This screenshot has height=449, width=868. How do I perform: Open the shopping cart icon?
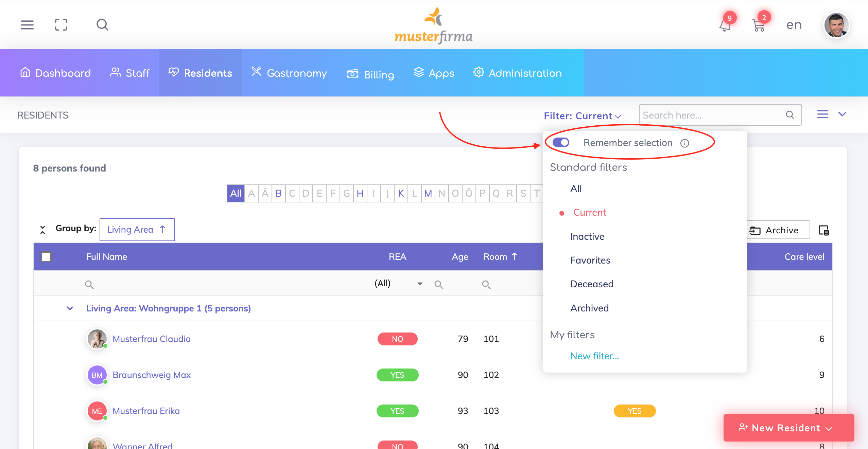point(759,25)
